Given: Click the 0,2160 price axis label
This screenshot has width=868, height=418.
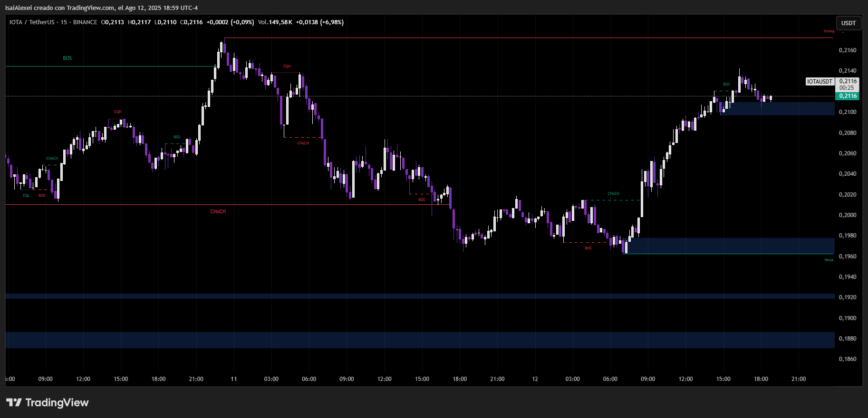Looking at the screenshot, I should (x=848, y=50).
